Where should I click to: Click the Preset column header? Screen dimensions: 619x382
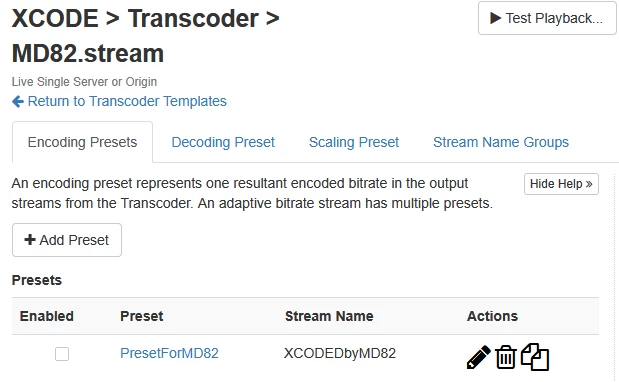pyautogui.click(x=142, y=316)
